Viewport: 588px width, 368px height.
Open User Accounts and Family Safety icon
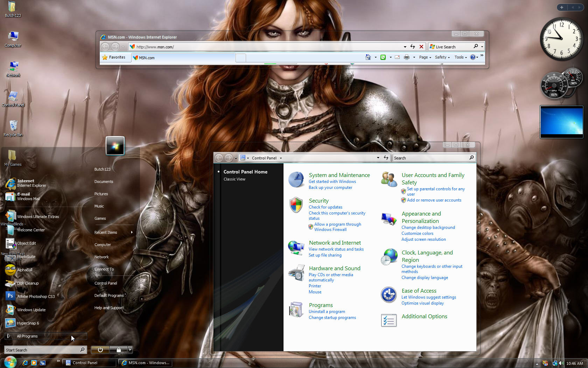coord(389,179)
